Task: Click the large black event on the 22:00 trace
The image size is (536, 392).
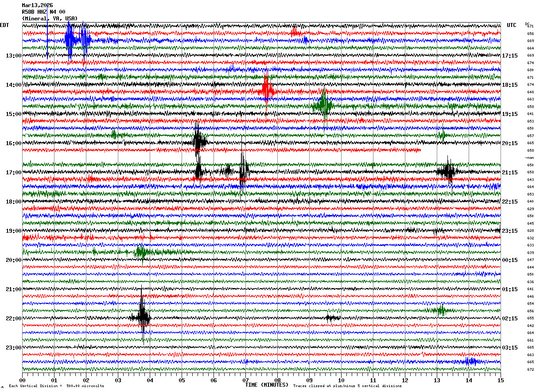Action: 142,317
